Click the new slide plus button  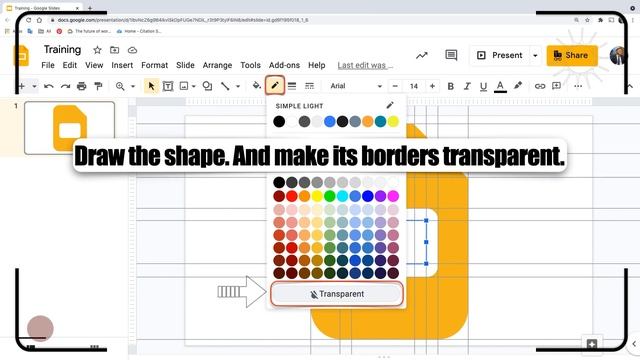[22, 86]
